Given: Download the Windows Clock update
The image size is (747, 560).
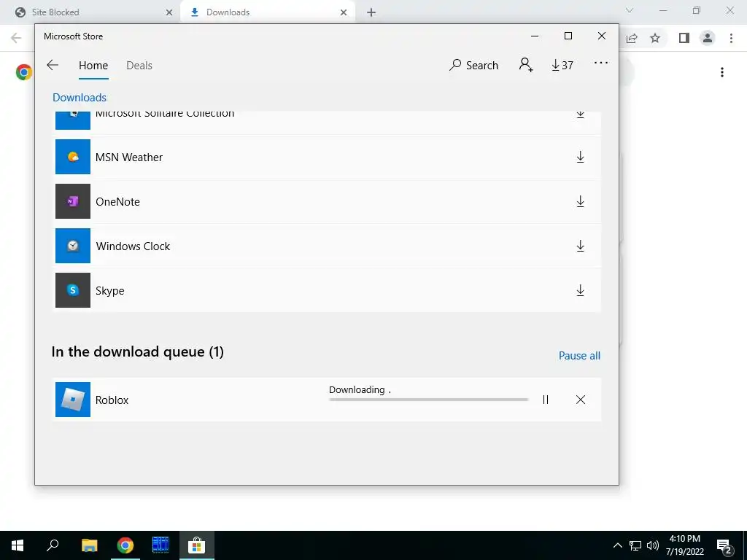Looking at the screenshot, I should coord(580,246).
